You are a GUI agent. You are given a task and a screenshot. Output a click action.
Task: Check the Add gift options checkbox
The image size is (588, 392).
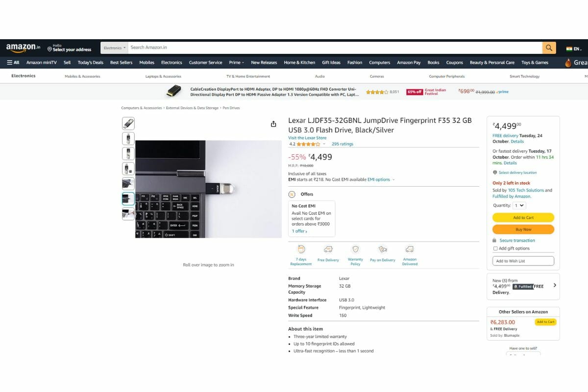coord(495,248)
